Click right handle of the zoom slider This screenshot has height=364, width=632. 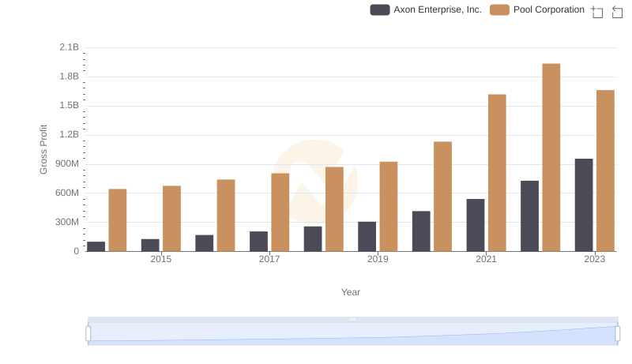point(617,334)
